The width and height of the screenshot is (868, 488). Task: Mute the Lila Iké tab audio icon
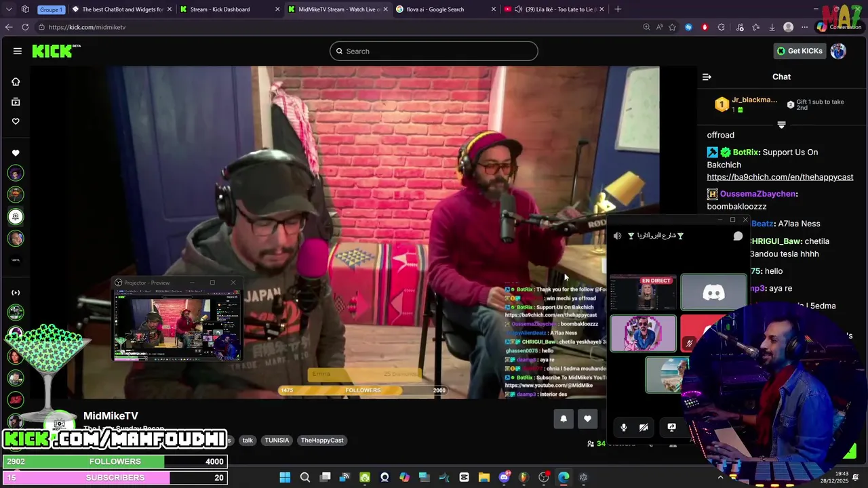pyautogui.click(x=518, y=9)
